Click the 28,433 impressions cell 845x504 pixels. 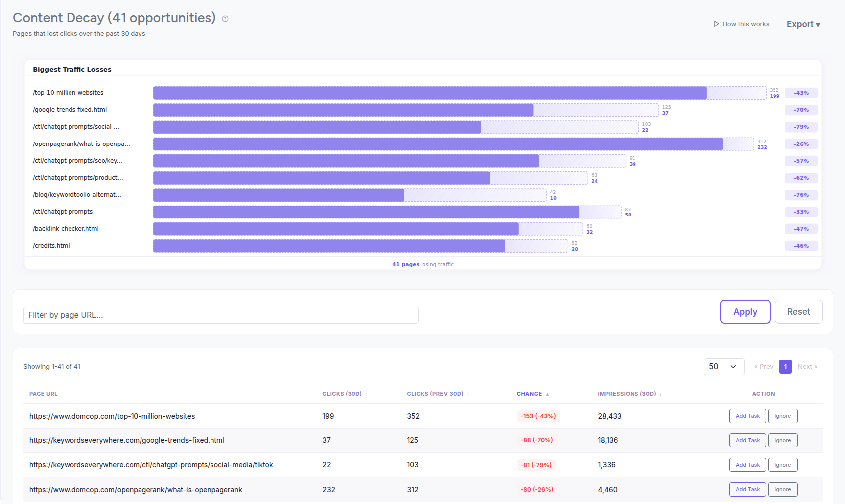[609, 416]
